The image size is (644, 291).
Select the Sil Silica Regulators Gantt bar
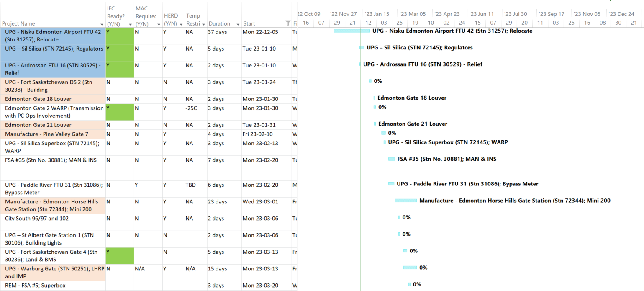click(x=362, y=47)
